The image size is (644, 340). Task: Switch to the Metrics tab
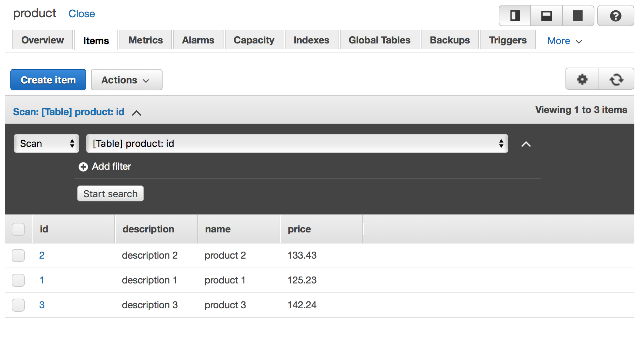pos(145,40)
